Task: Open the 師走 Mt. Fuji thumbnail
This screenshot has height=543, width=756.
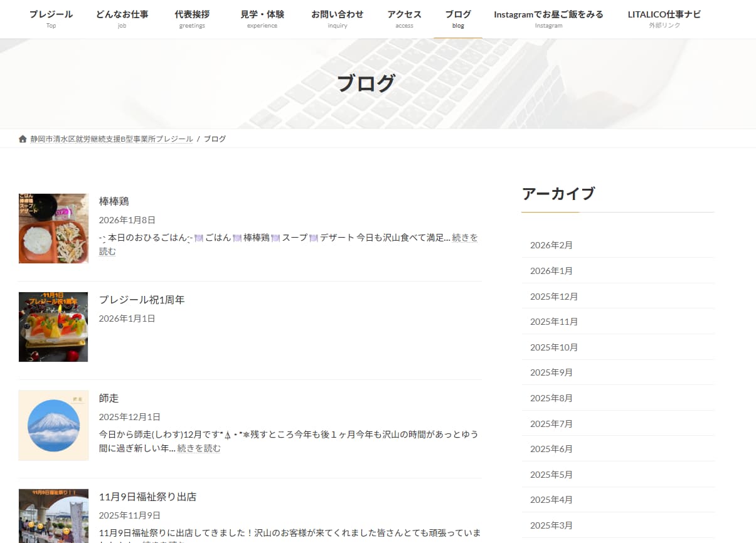Action: pyautogui.click(x=53, y=425)
